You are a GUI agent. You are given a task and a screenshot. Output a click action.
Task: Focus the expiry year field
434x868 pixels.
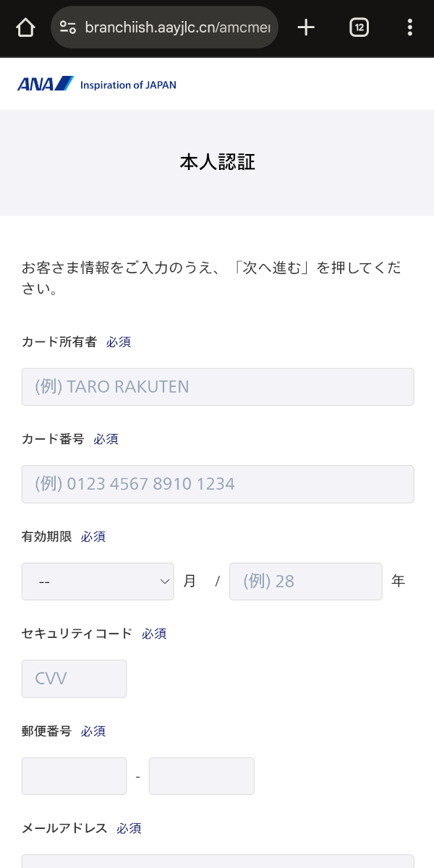(305, 582)
